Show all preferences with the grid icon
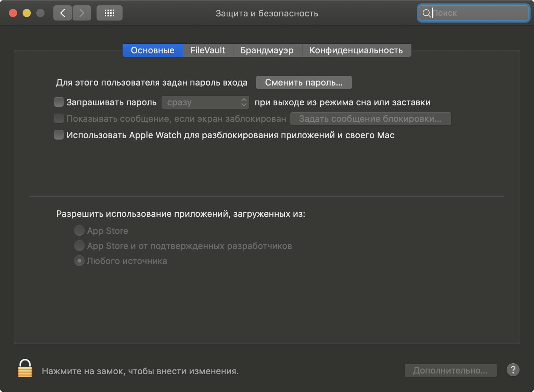This screenshot has height=392, width=534. 109,13
